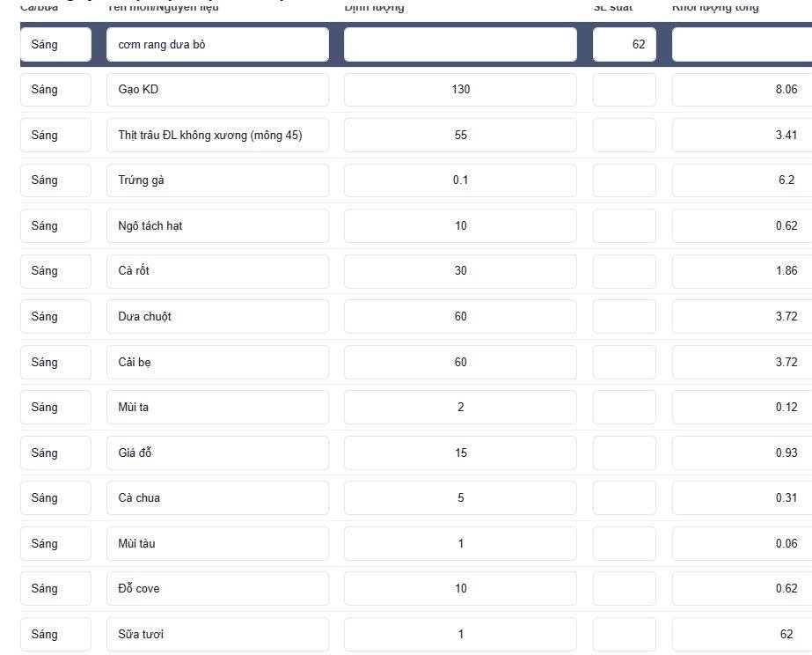
Task: Click total 0.12 for Mùi ta
Action: (743, 408)
